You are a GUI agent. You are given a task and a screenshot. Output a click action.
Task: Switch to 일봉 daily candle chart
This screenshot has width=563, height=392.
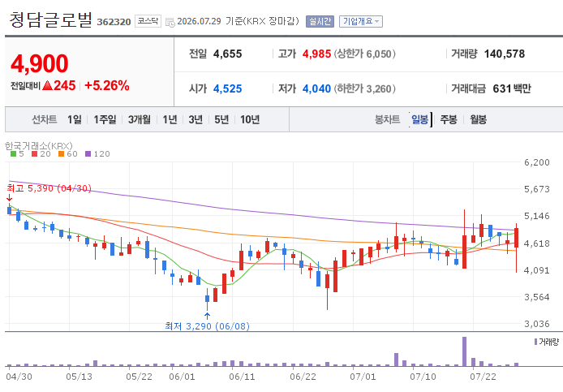[x=419, y=119]
